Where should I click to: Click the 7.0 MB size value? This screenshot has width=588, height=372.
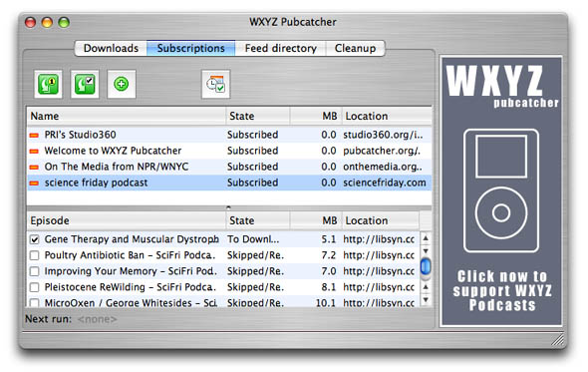(x=329, y=271)
